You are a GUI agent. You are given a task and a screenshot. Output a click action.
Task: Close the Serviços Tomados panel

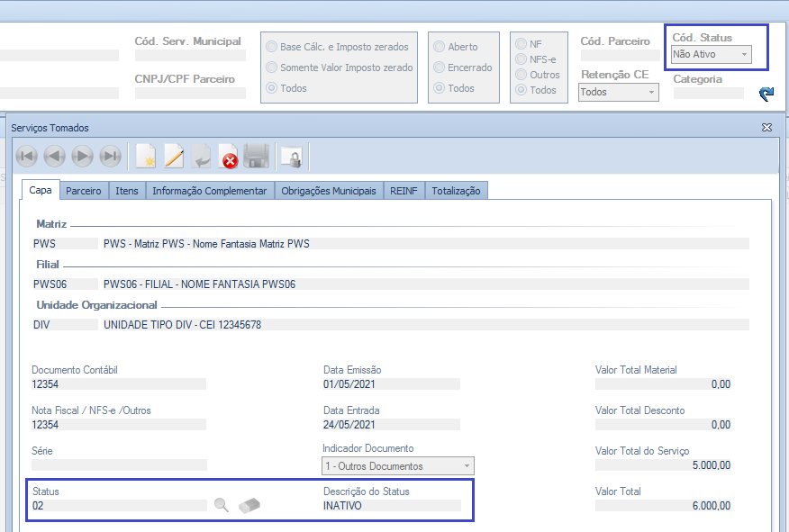pos(766,128)
